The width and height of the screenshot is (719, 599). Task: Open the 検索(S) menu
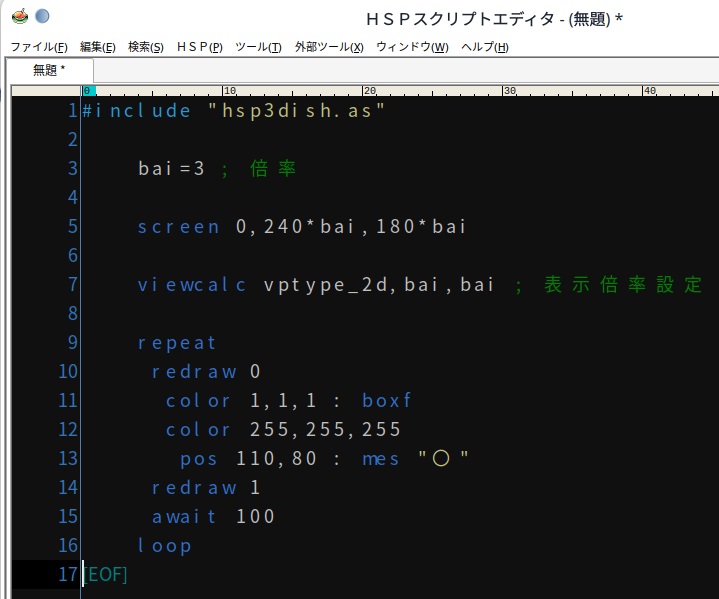[x=146, y=47]
